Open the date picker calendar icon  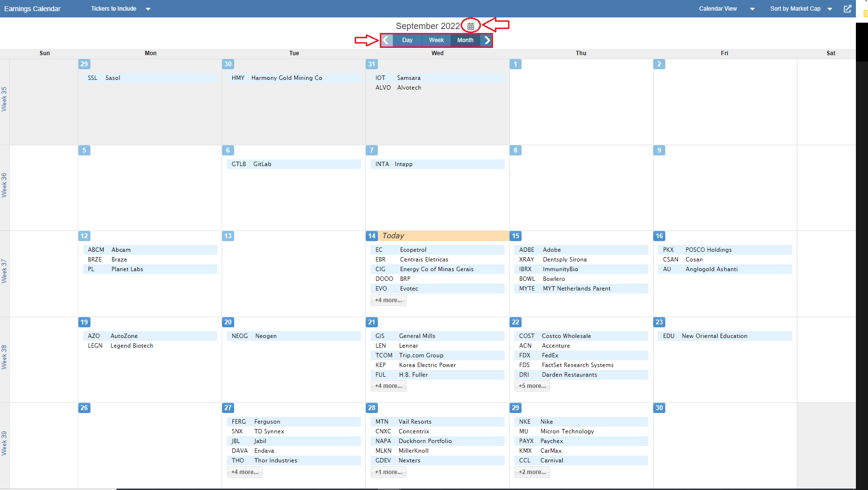click(471, 26)
